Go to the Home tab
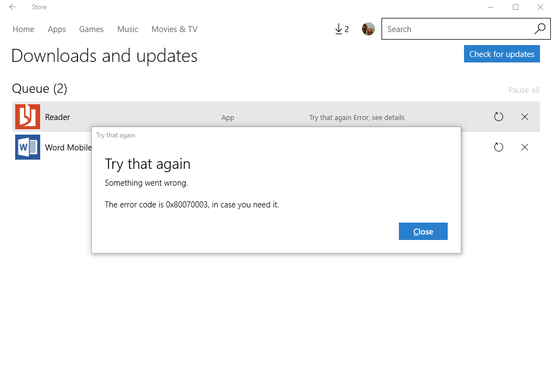Viewport: 553px width, 392px height. tap(23, 29)
